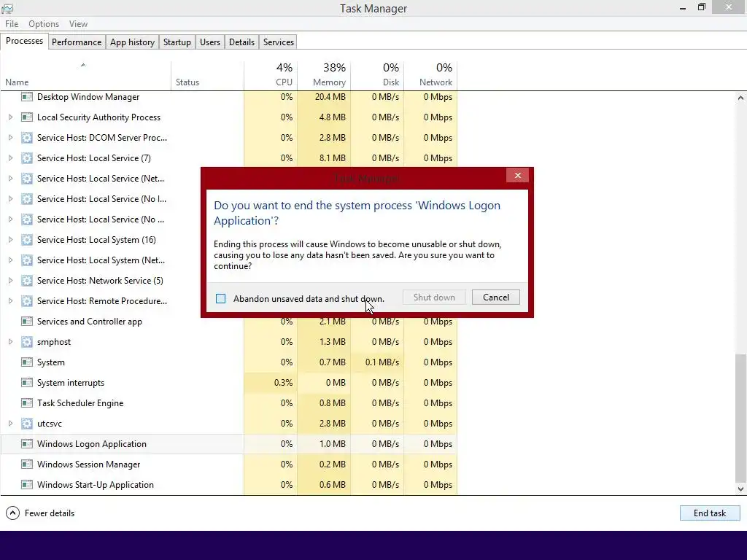
Task: Select System interrupts row name
Action: tap(71, 383)
